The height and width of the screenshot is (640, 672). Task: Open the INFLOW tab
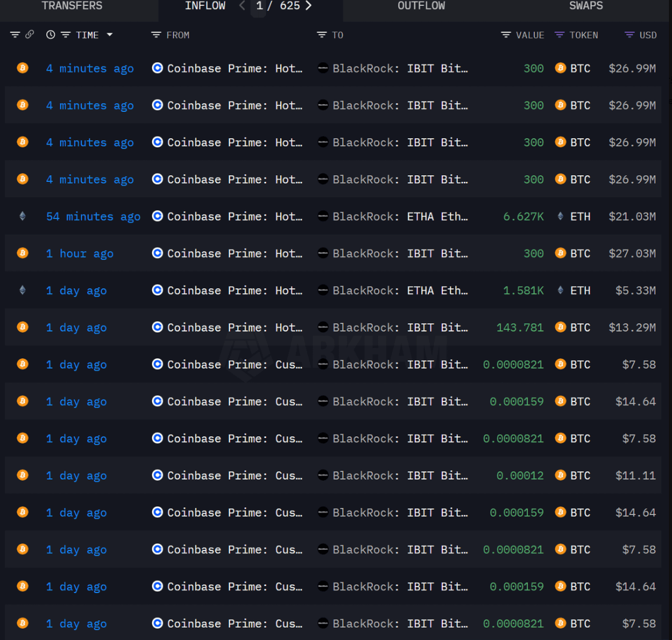click(205, 6)
